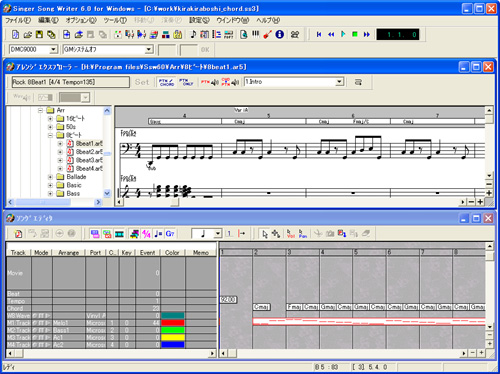This screenshot has width=500, height=374.
Task: Open the ウインドウ(W) menu
Action: coord(233,20)
